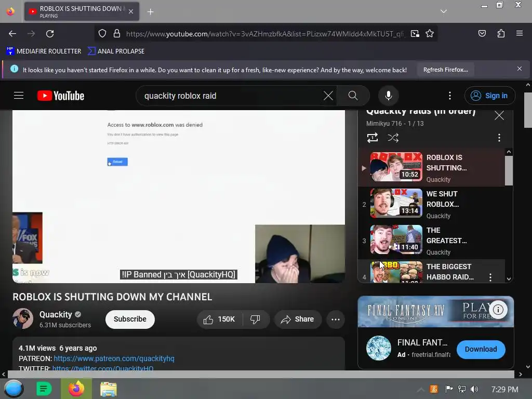Open the network tray icon
This screenshot has height=399, width=532.
click(461, 389)
